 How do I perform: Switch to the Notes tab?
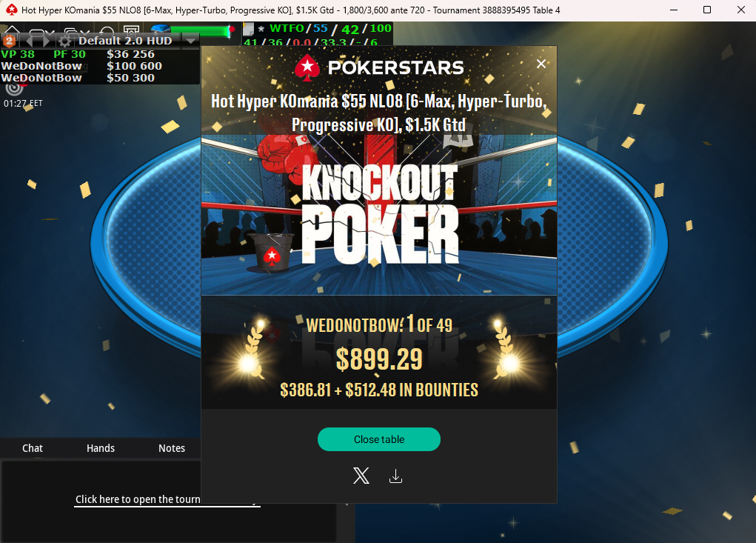(x=172, y=448)
